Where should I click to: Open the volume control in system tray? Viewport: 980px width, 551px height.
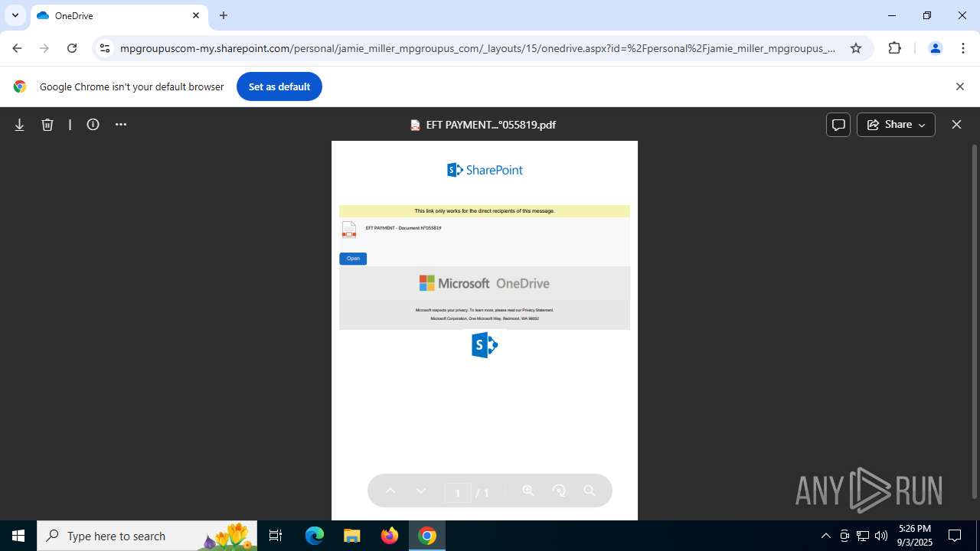click(x=881, y=536)
